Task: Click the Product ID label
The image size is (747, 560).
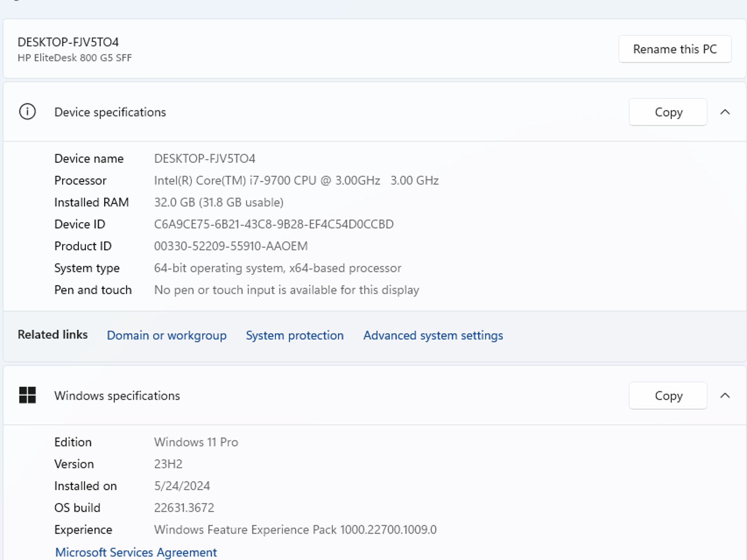Action: click(83, 246)
